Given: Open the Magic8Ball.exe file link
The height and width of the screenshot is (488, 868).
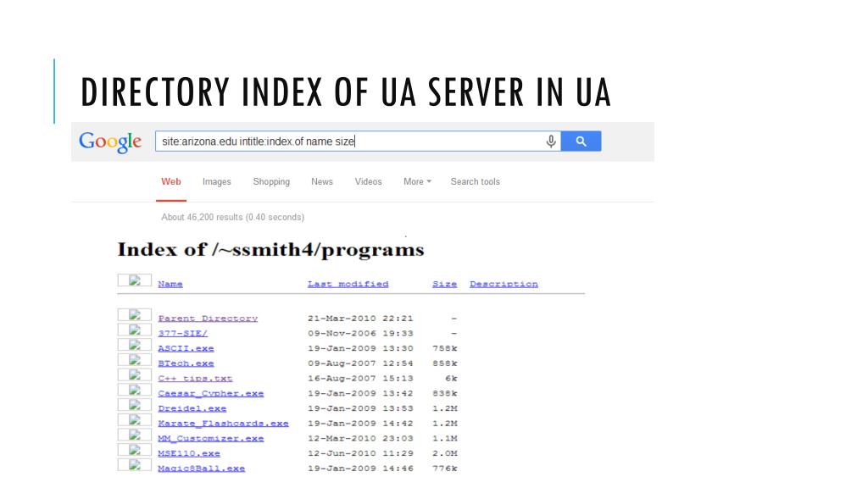Looking at the screenshot, I should click(x=201, y=468).
